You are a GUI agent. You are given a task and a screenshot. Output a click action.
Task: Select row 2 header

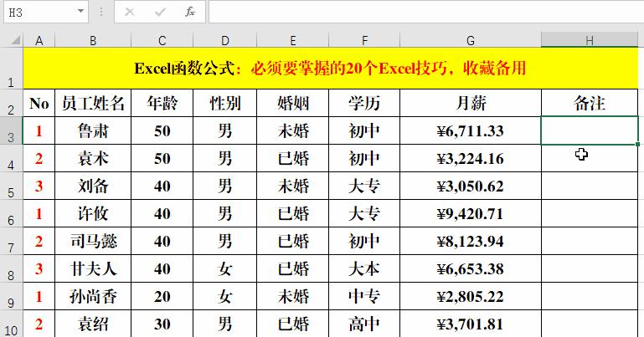[x=11, y=103]
